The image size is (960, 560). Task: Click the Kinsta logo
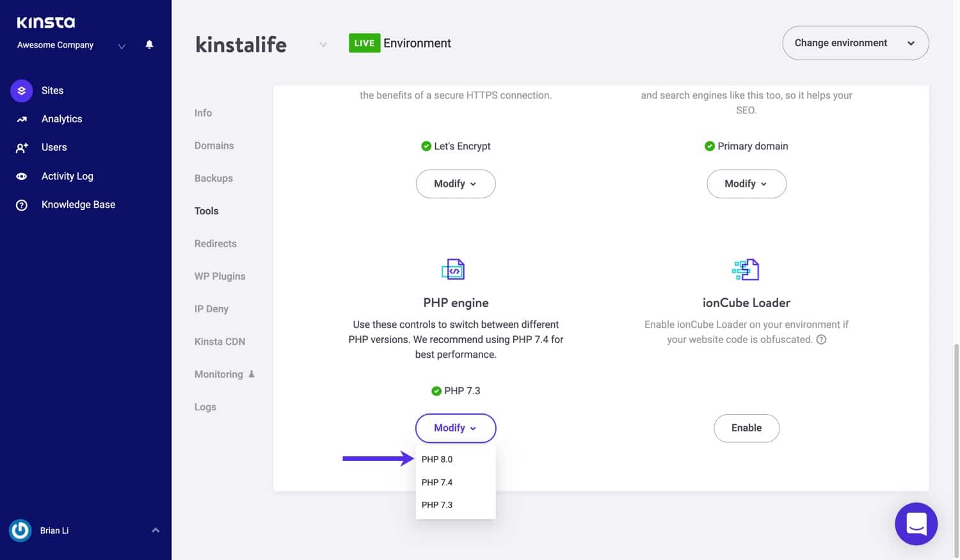point(45,22)
